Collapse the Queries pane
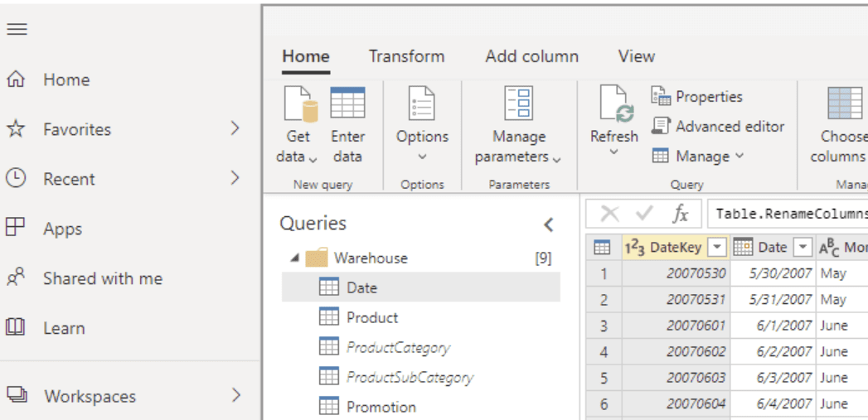Screen dimensions: 868x420 click(x=548, y=224)
